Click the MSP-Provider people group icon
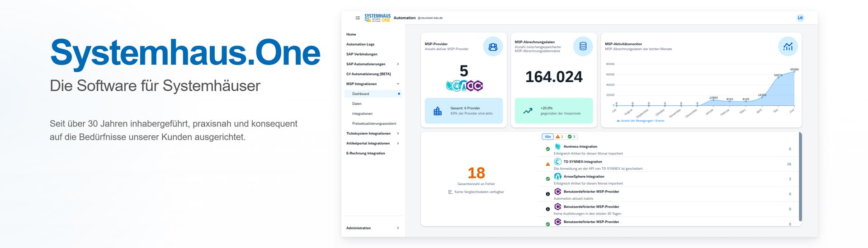868x248 pixels. 493,47
